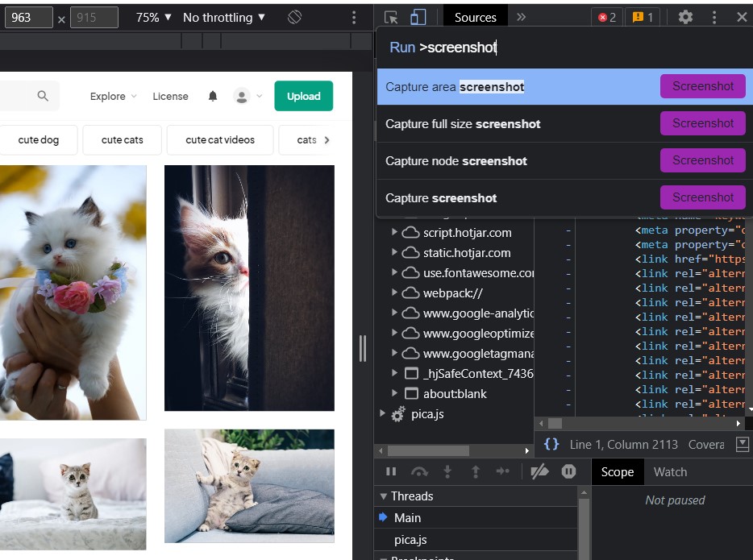Screen dimensions: 753x560
Task: Click the deactivate breakpoints icon
Action: 541,471
